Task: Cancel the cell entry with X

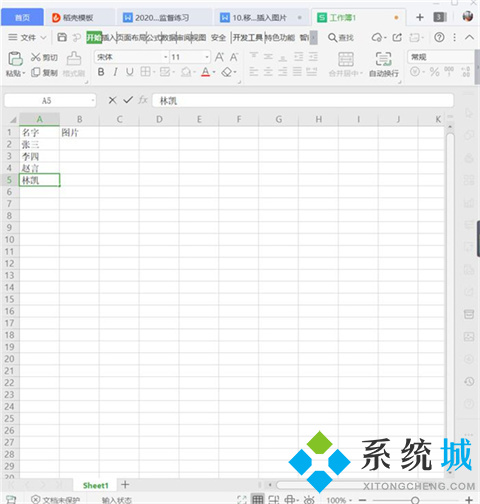Action: tap(113, 100)
